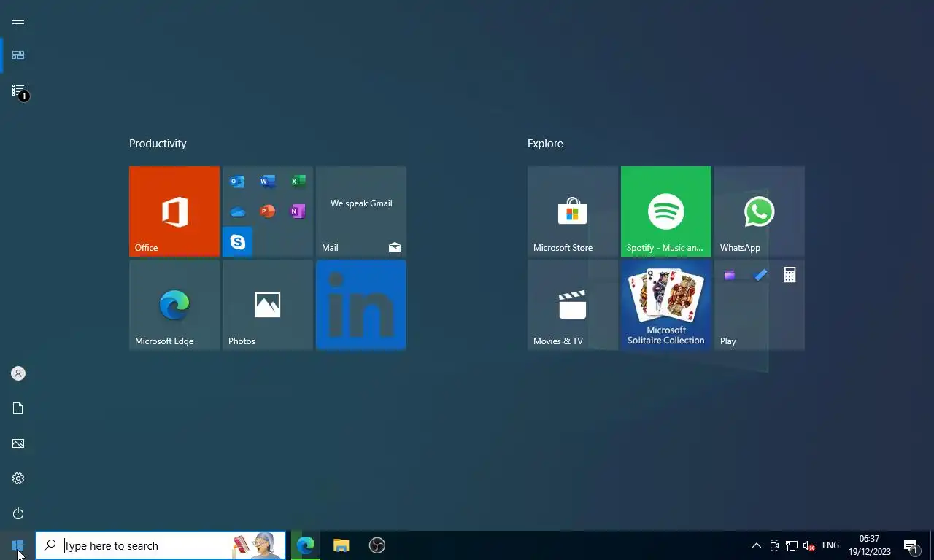Focus the Type here to search box
934x560 pixels.
point(161,545)
